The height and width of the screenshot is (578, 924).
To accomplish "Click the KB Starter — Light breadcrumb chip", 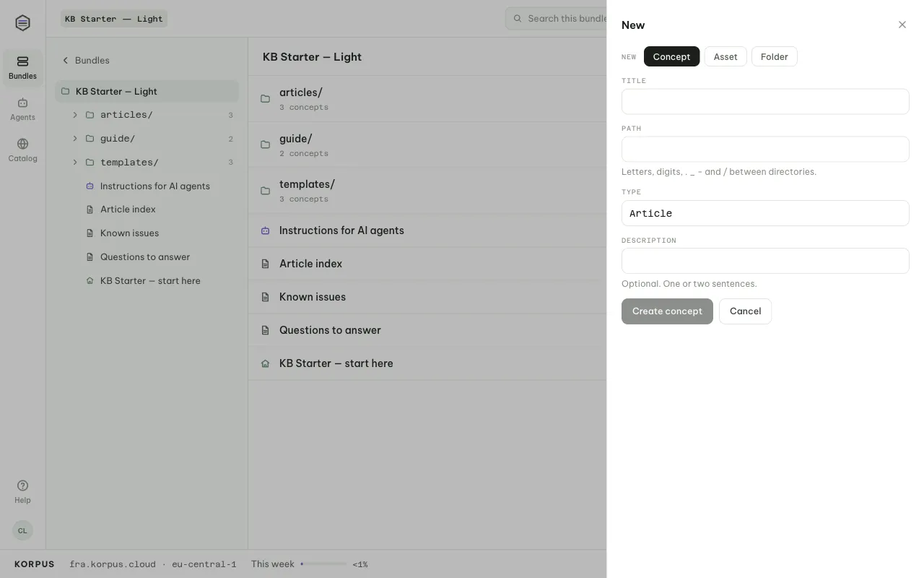I will [114, 19].
